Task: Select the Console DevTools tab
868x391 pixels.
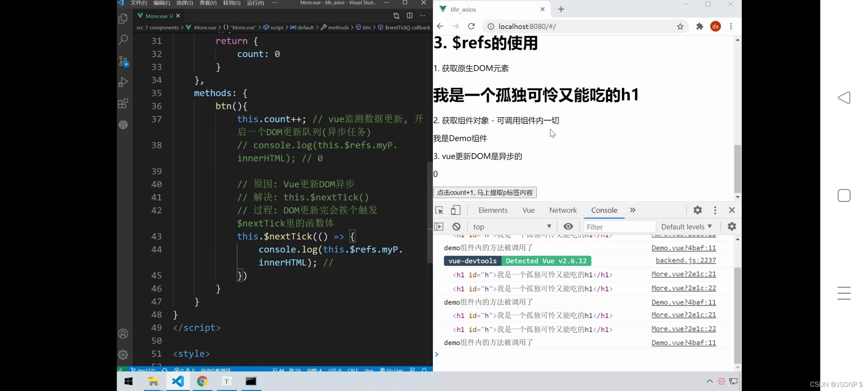Action: (604, 210)
